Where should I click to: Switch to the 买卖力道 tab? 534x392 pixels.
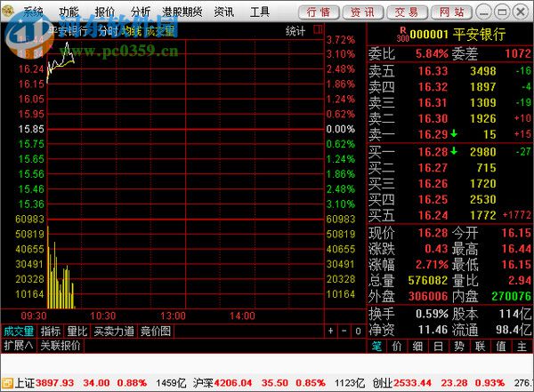point(114,331)
